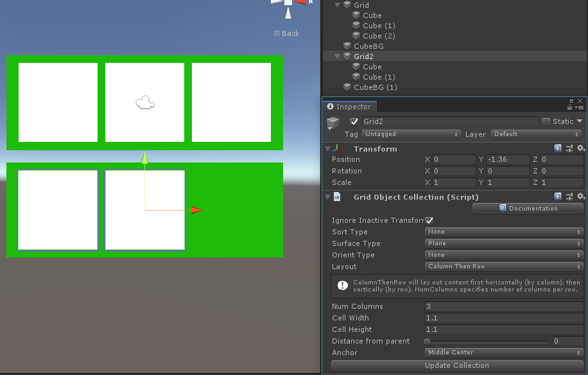Edit the Grid2 object name field
Image resolution: width=588 pixels, height=375 pixels.
click(x=450, y=121)
